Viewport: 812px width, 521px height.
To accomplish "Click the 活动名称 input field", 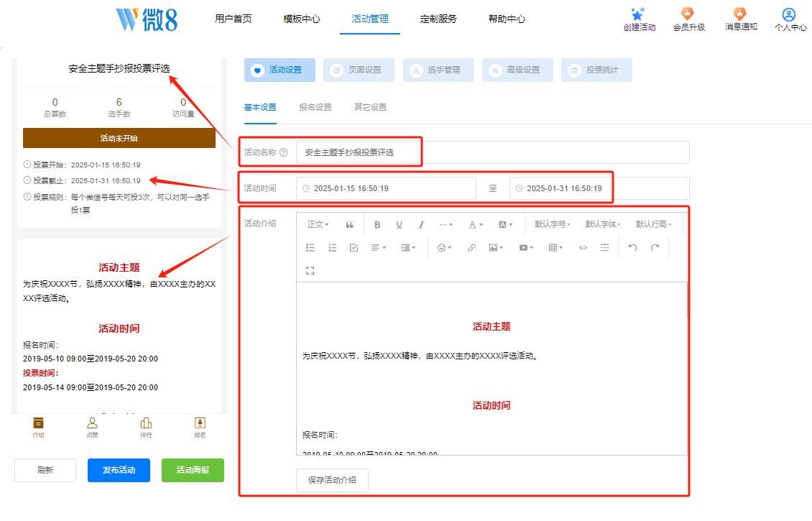I will point(492,153).
